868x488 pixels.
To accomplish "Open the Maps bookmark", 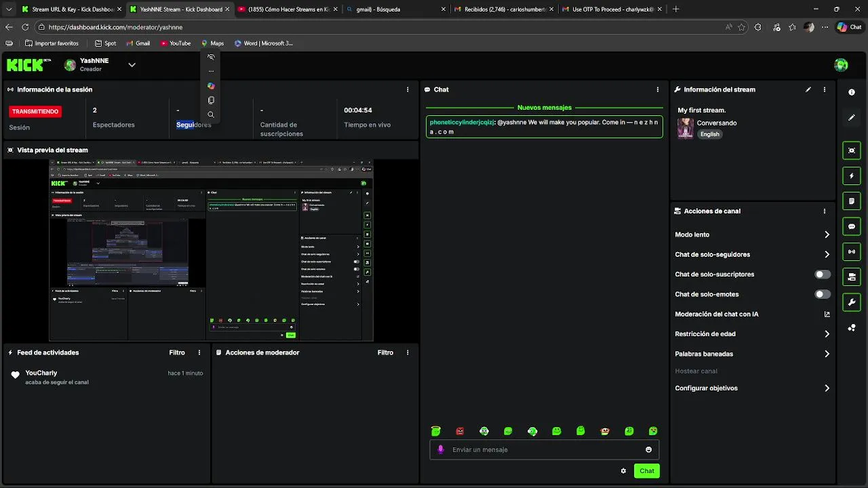I will (x=212, y=43).
